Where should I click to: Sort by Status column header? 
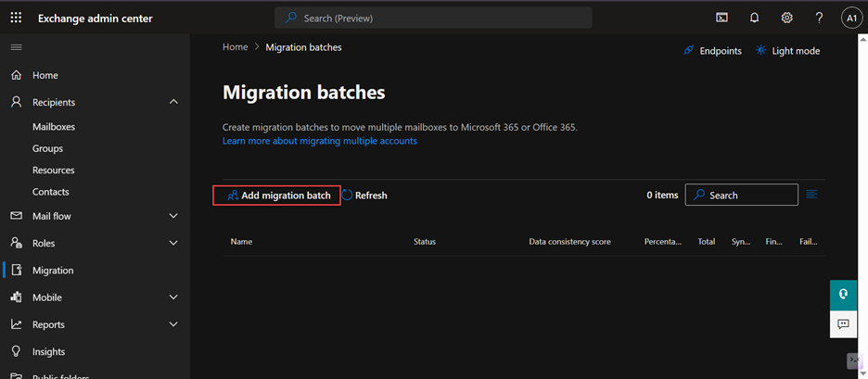tap(425, 242)
